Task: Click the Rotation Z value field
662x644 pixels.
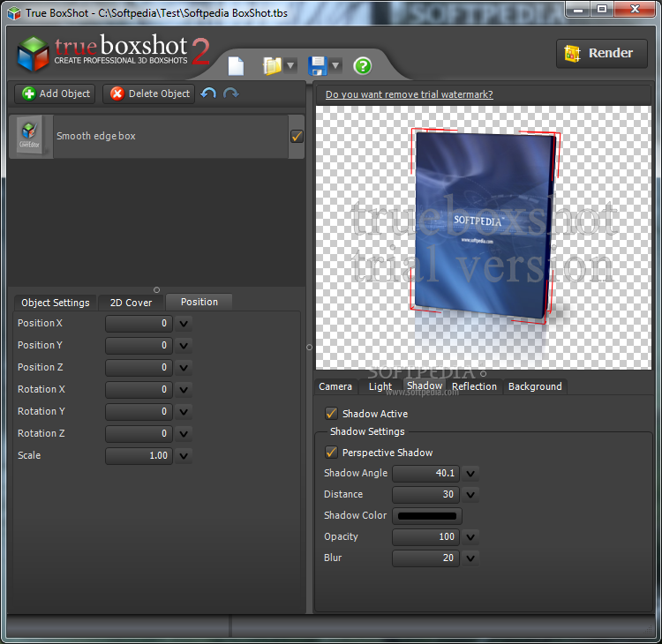Action: tap(139, 433)
